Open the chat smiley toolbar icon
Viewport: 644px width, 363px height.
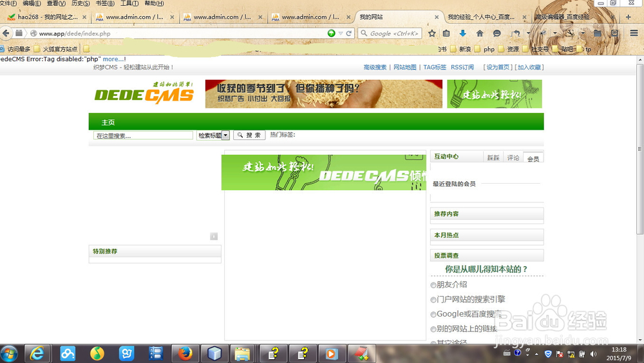[x=497, y=34]
